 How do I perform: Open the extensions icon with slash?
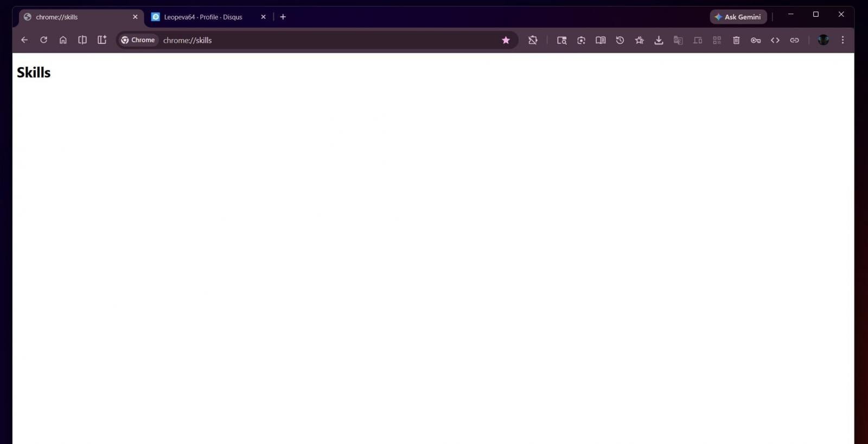click(x=533, y=40)
